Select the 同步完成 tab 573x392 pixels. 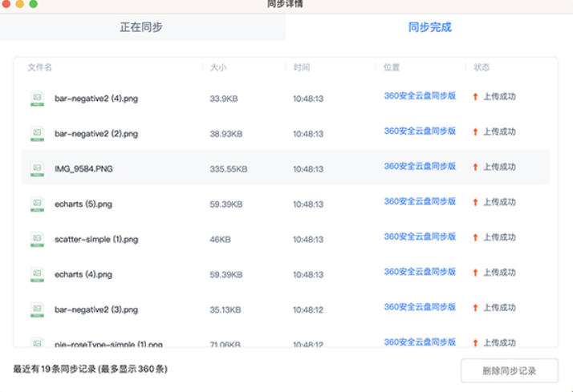pos(429,27)
